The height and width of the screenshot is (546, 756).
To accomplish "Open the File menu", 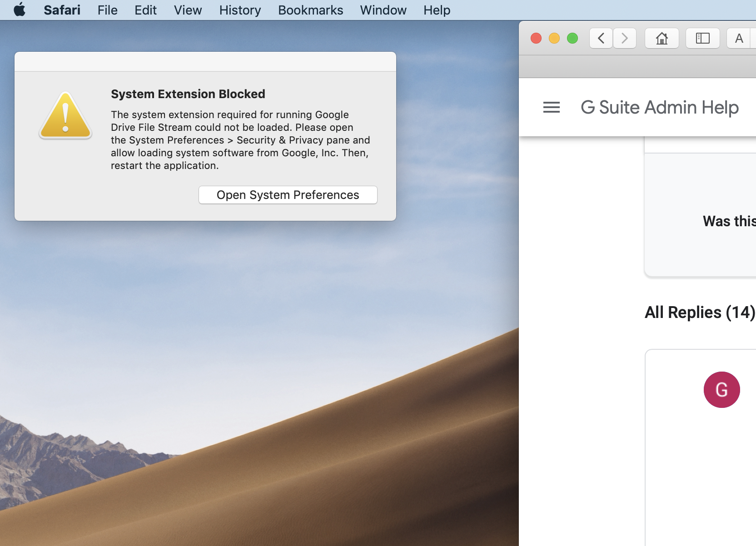I will 107,10.
